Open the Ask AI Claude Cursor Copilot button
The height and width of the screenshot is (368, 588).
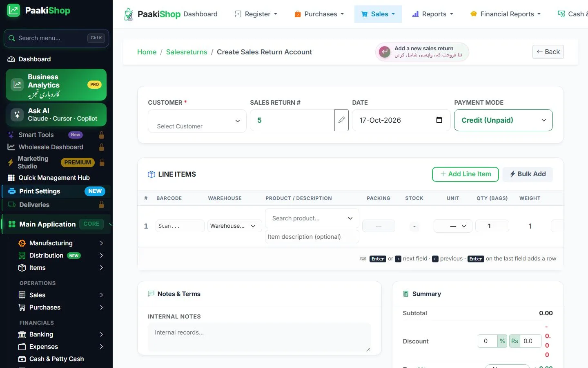[56, 115]
